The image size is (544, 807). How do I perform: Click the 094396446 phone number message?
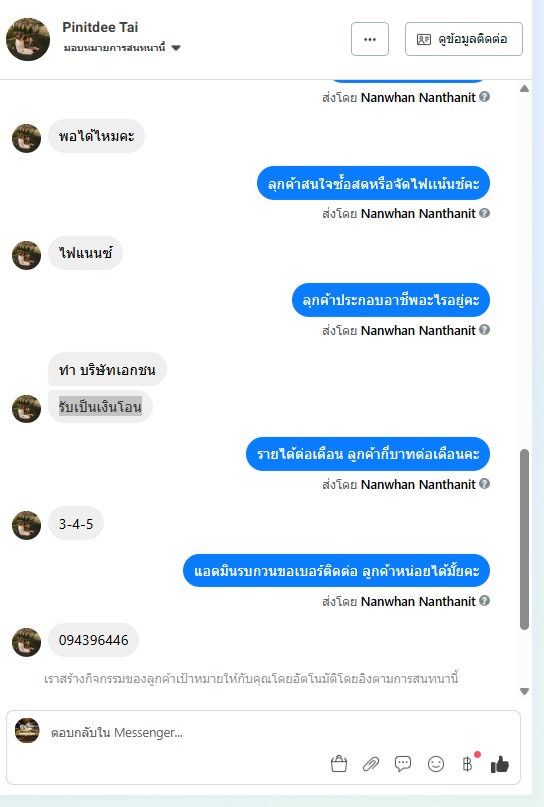[x=94, y=640]
